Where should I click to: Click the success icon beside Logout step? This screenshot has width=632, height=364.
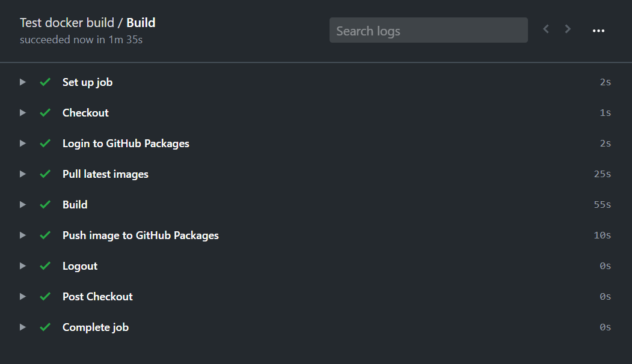pos(45,265)
